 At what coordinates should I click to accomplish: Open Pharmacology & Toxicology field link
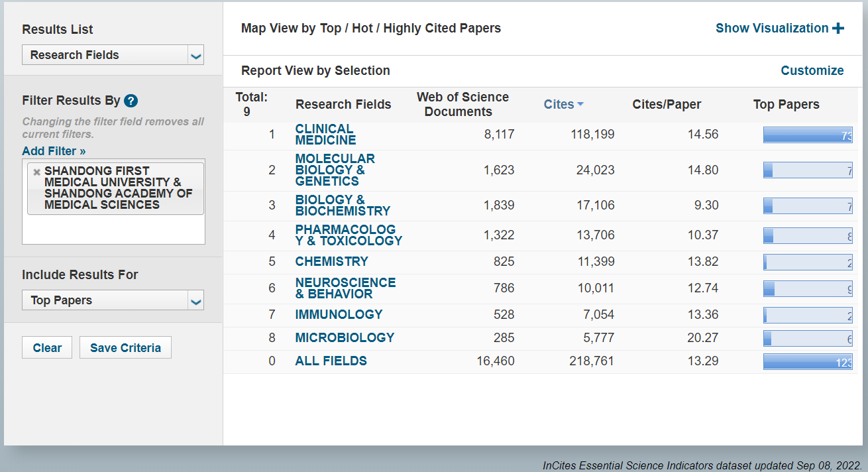coord(348,235)
